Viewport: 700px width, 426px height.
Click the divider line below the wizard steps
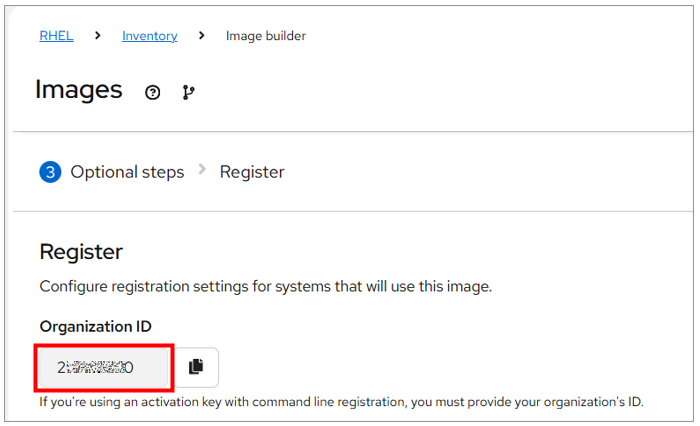[350, 211]
